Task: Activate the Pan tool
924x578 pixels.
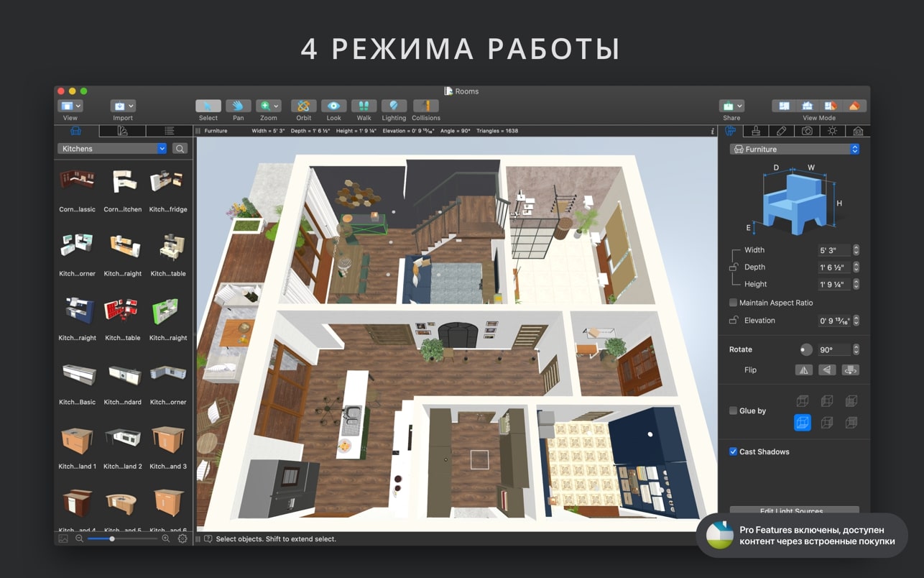Action: point(238,106)
